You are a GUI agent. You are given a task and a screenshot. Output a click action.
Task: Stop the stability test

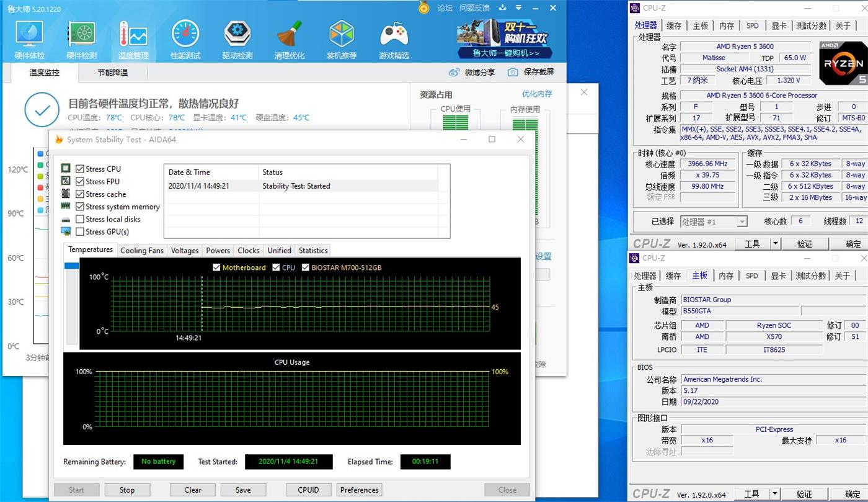coord(127,490)
